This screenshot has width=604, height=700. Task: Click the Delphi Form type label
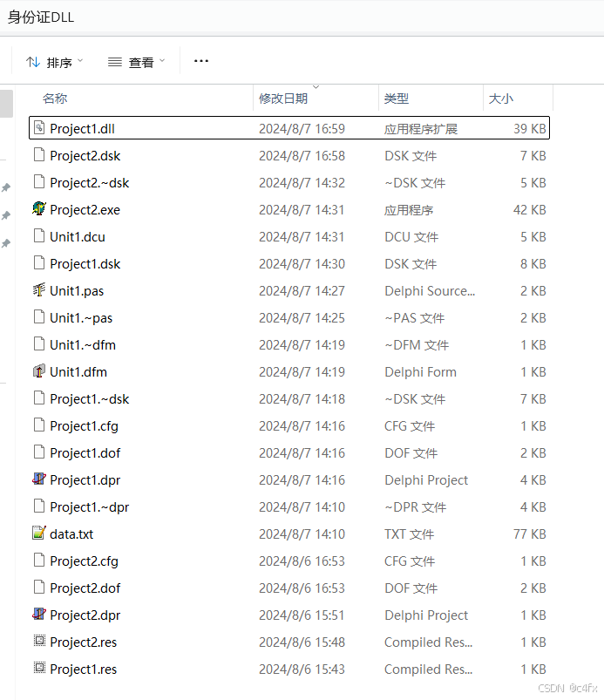pos(420,372)
